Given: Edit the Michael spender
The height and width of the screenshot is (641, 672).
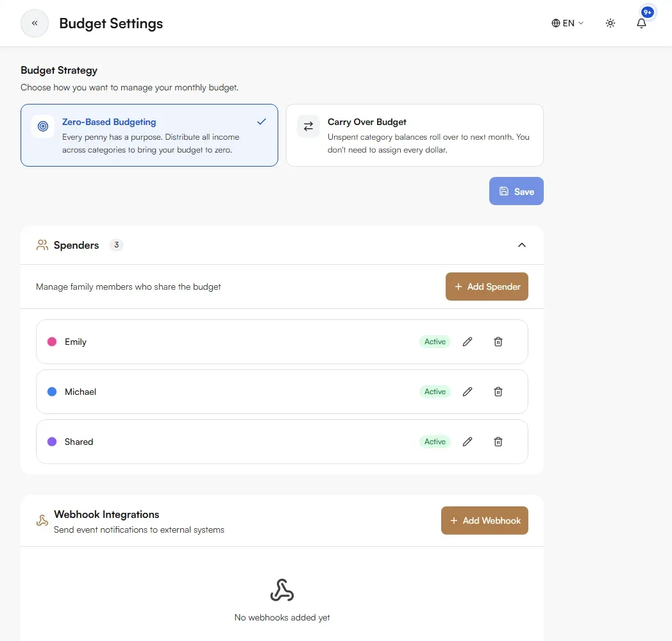Looking at the screenshot, I should (467, 392).
